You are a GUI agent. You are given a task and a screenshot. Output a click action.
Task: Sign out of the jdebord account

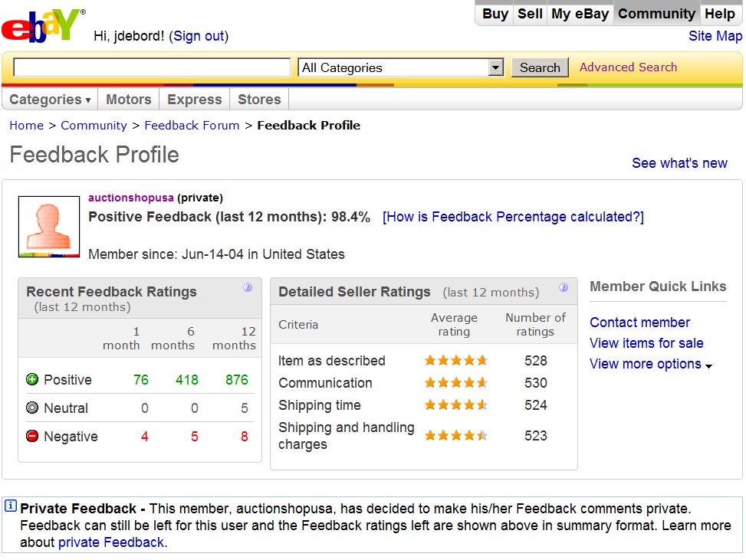[x=199, y=36]
